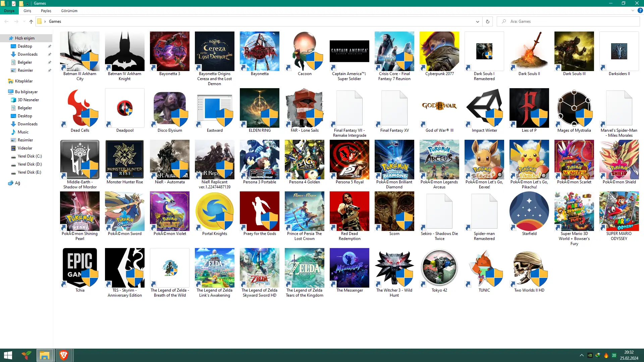Open Desktop under Hızlı erişim

pos(26,46)
